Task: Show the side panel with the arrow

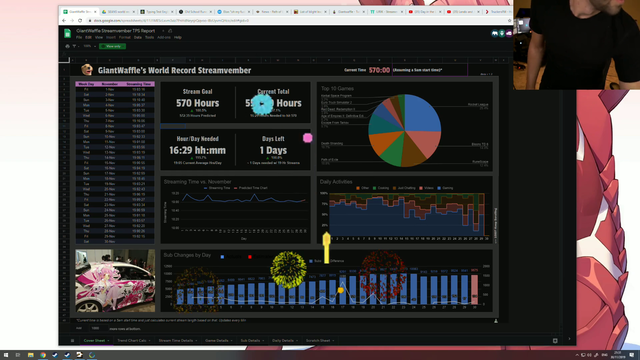Action: point(569,339)
